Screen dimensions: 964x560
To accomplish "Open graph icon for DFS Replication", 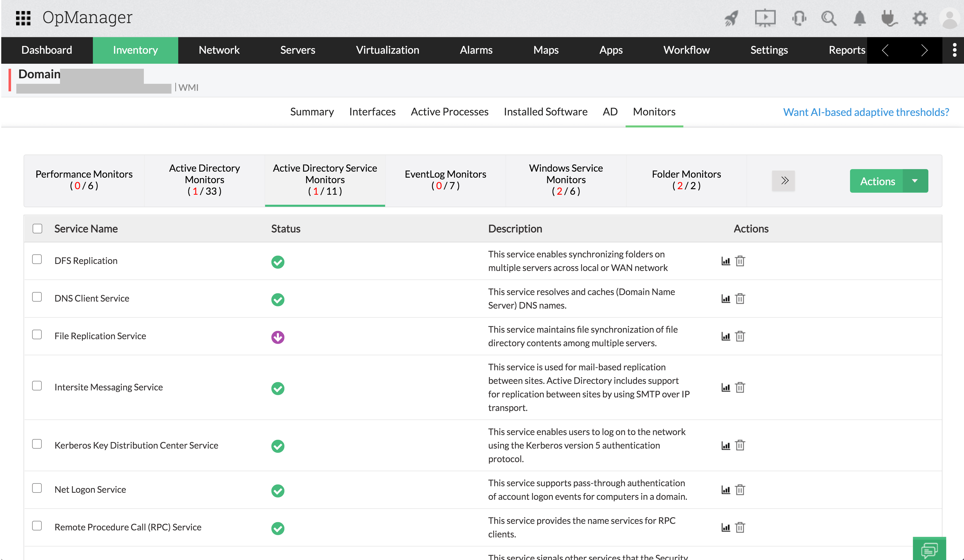I will (726, 261).
